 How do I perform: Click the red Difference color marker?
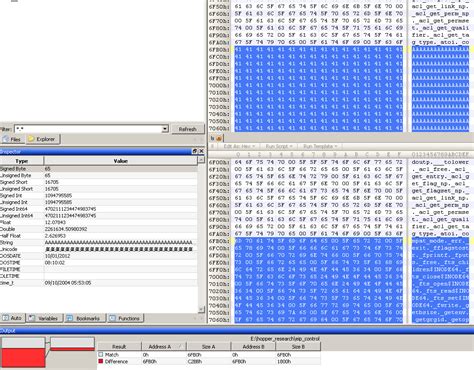pos(101,361)
